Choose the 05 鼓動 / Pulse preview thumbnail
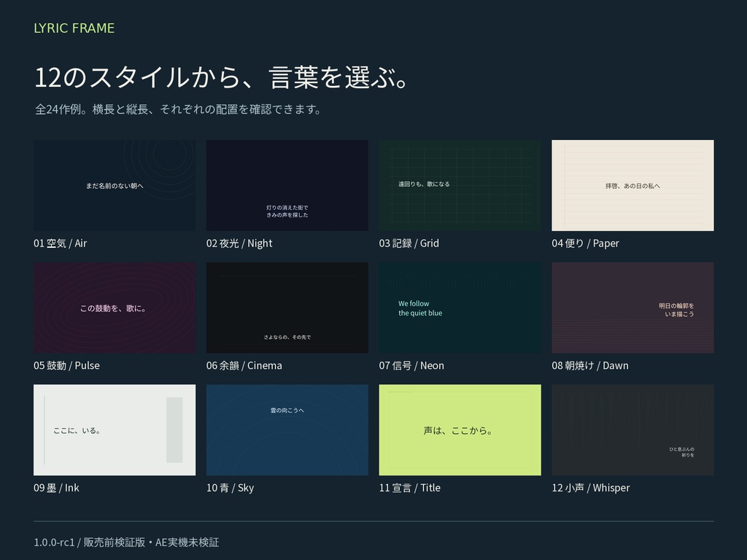The width and height of the screenshot is (747, 560). point(115,308)
